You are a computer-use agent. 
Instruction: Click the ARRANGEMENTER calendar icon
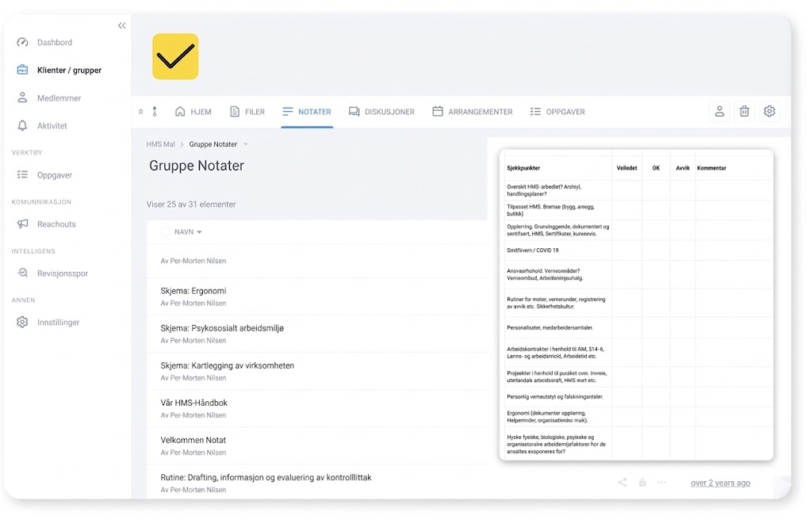[x=438, y=111]
